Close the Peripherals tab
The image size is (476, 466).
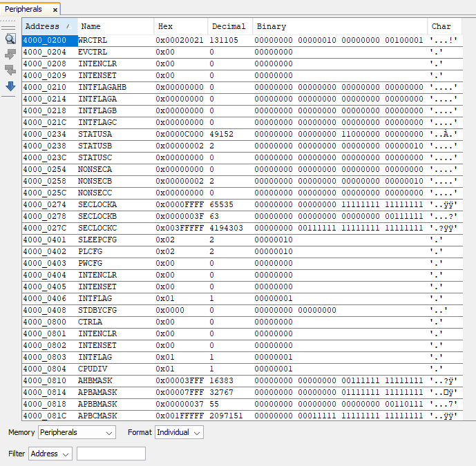(x=55, y=10)
